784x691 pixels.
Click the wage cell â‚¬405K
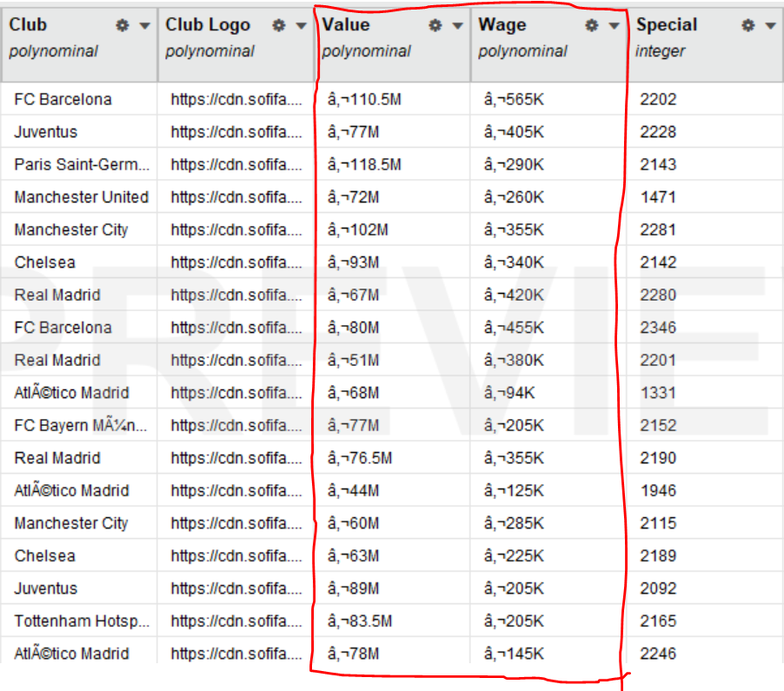514,132
